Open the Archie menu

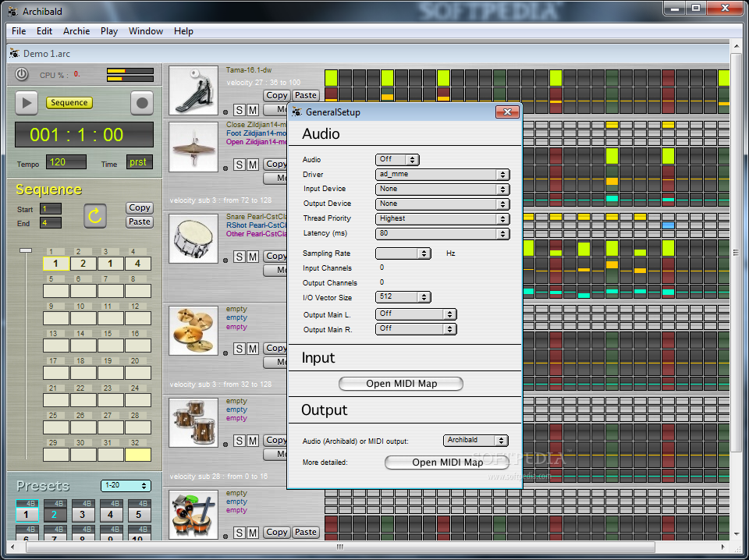(x=76, y=31)
